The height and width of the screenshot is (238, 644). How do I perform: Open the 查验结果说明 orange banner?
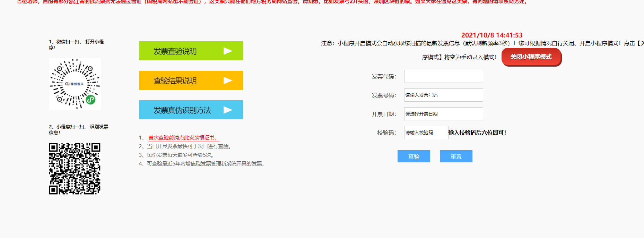(x=191, y=80)
